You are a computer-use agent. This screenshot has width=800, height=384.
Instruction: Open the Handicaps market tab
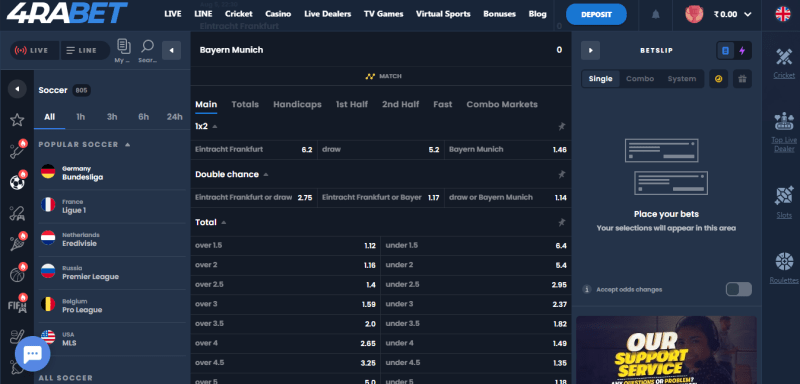(x=297, y=104)
